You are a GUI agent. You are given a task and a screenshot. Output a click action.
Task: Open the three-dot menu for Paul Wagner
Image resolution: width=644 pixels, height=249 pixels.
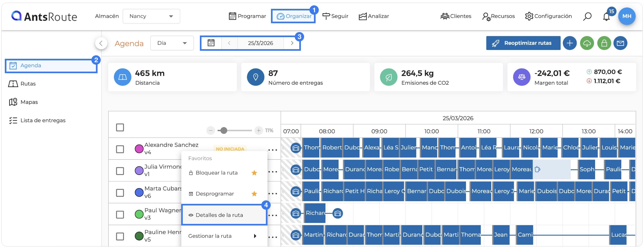coord(273,215)
